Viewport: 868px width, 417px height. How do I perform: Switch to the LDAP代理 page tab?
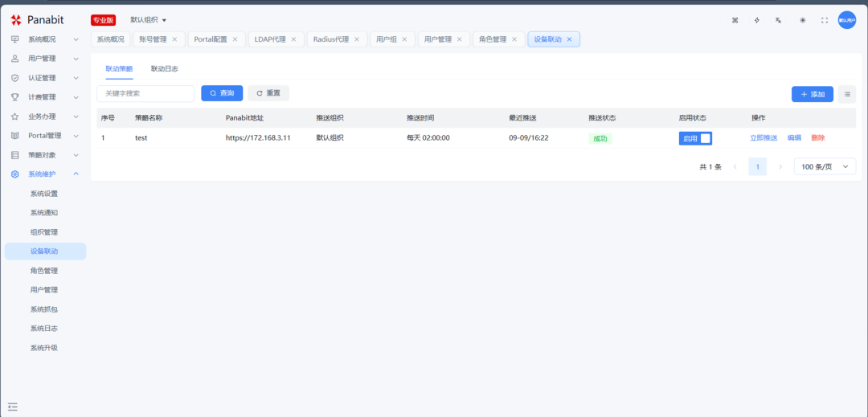point(270,39)
